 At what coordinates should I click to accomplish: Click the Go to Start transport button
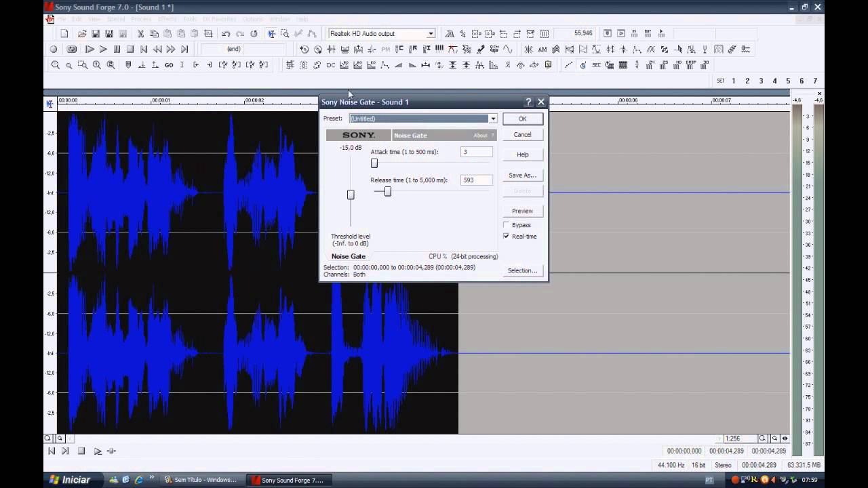[x=144, y=49]
